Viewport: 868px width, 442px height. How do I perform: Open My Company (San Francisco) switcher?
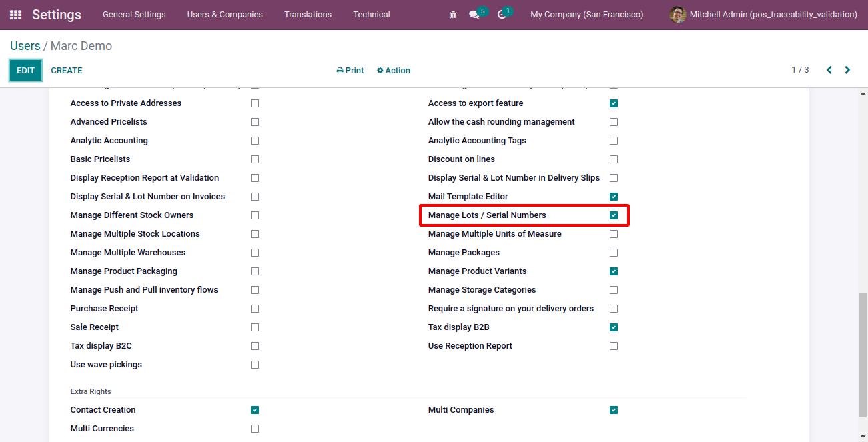[586, 15]
